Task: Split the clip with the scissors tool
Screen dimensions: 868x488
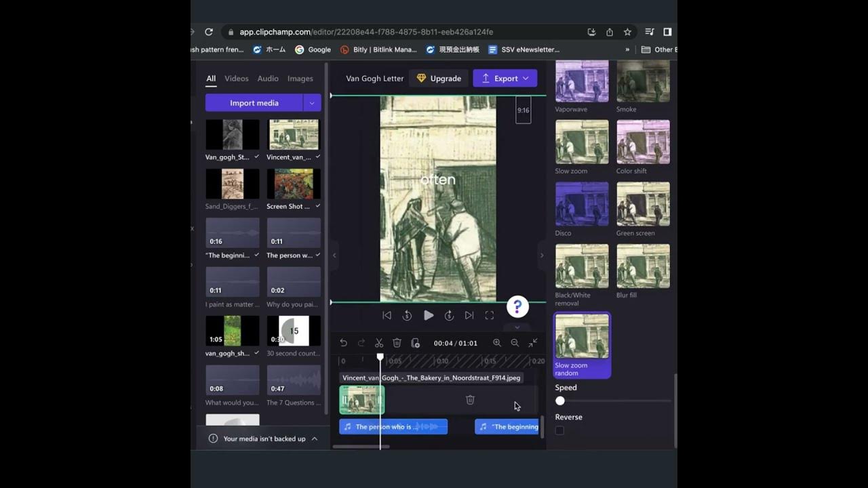Action: coord(379,343)
